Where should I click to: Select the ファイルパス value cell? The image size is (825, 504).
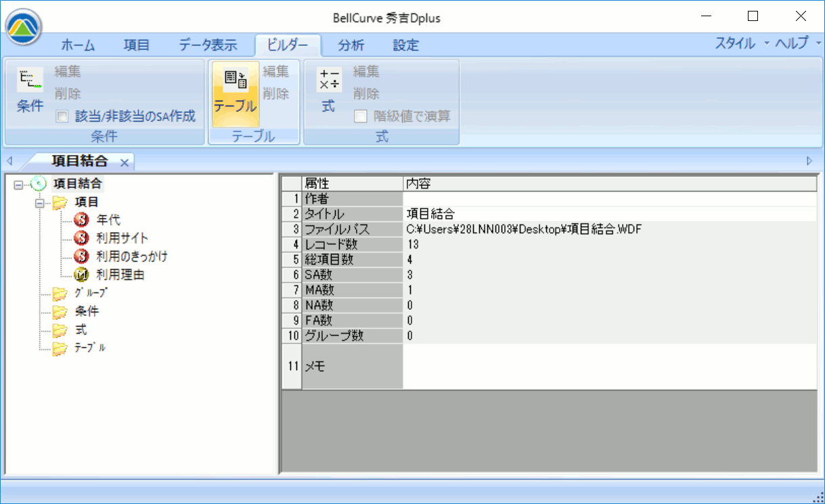pyautogui.click(x=610, y=229)
